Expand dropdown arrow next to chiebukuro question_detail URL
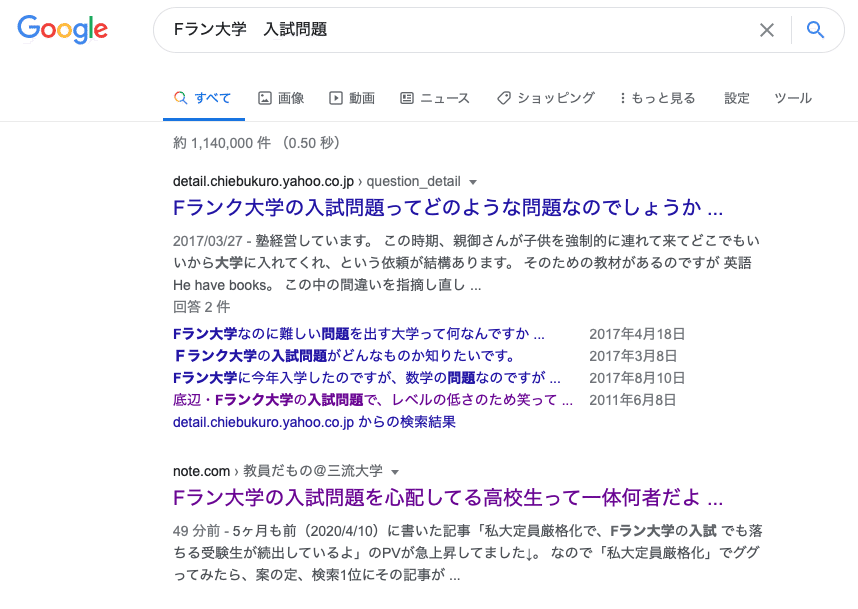 (x=473, y=182)
